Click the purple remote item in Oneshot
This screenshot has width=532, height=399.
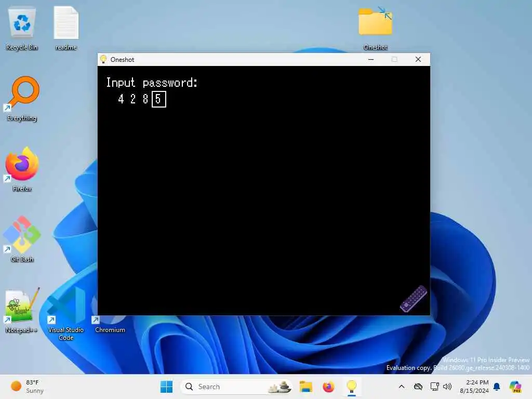414,299
